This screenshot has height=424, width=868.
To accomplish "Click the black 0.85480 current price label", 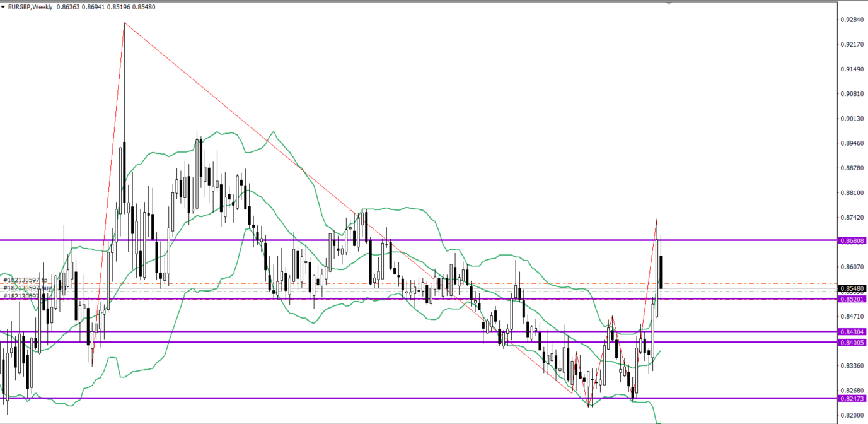I will 852,288.
